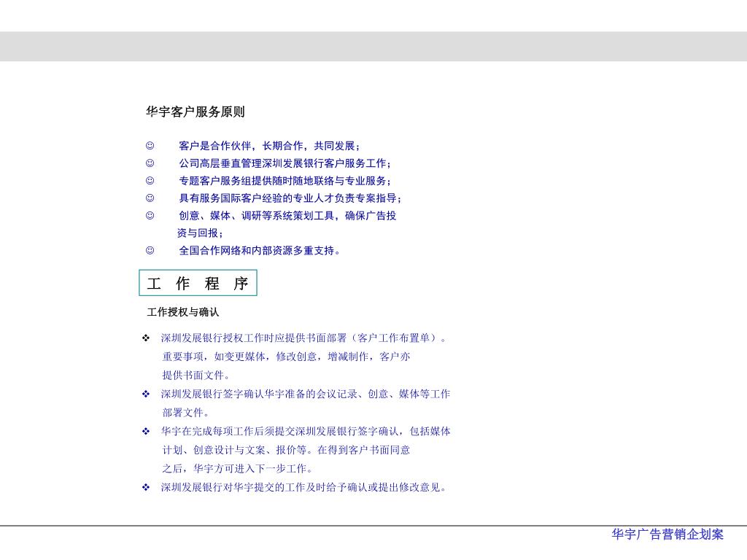The height and width of the screenshot is (560, 747).
Task: Click the smiley bullet beside 创意、媒体、调研
Action: (x=150, y=215)
